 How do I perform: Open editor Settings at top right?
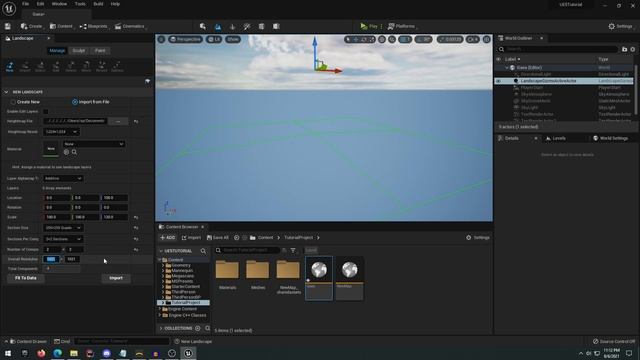coord(620,26)
